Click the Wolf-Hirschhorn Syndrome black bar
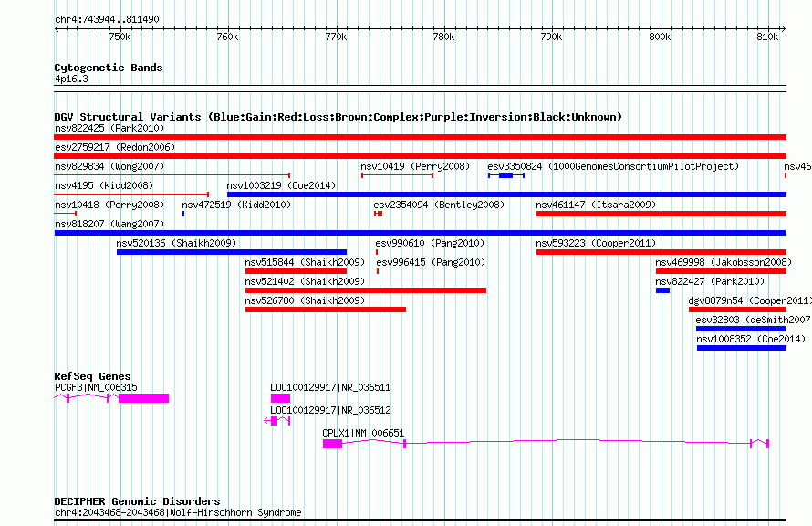Image resolution: width=812 pixels, height=526 pixels. tap(420, 520)
